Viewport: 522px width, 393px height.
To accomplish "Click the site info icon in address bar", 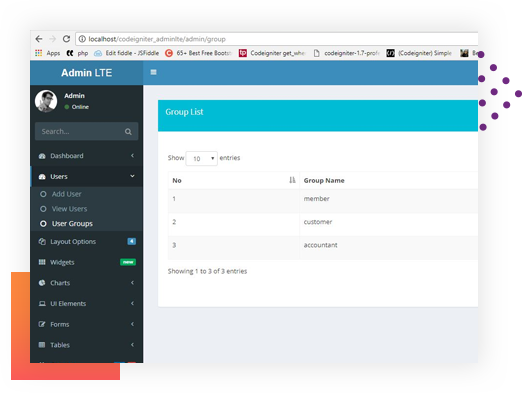I will (x=82, y=39).
